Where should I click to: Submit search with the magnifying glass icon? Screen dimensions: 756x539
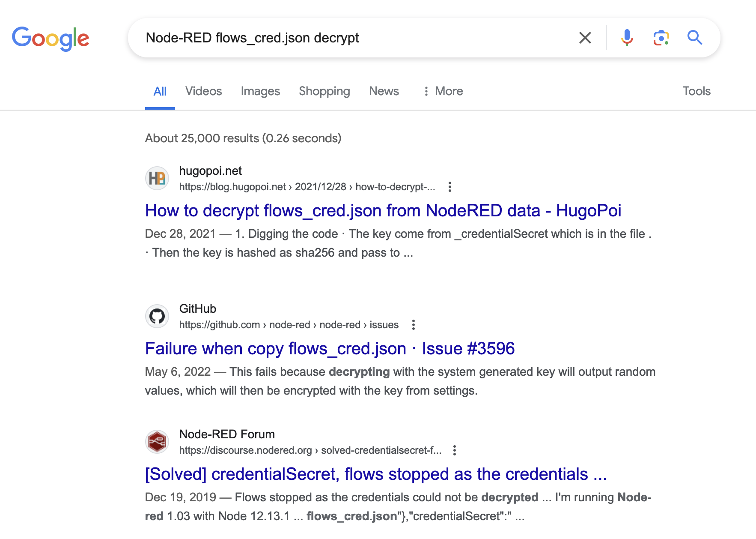pyautogui.click(x=695, y=38)
